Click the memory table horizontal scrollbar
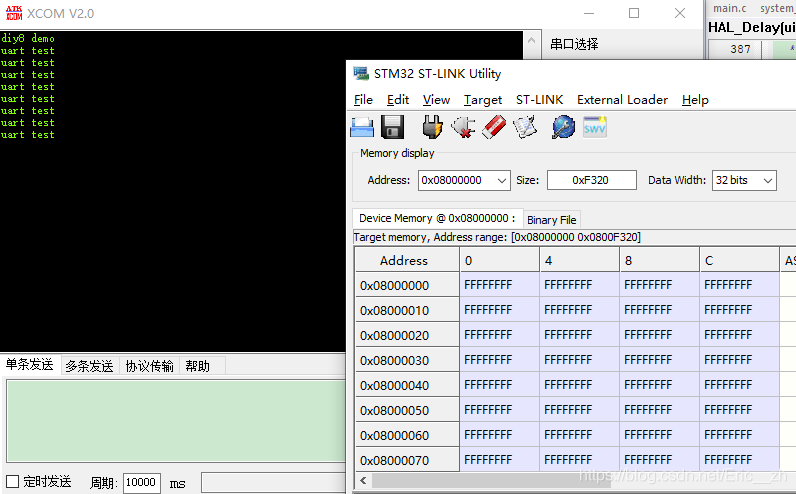 tap(491, 480)
